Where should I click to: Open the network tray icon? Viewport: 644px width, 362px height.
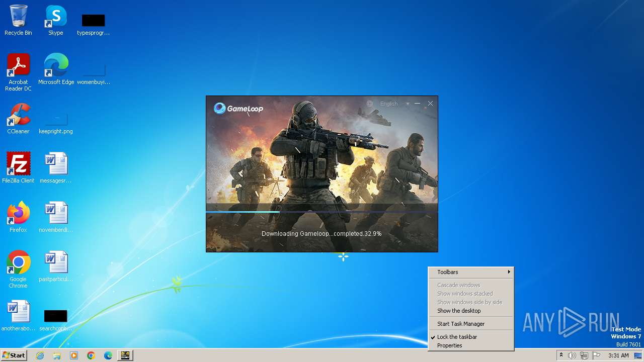[584, 355]
